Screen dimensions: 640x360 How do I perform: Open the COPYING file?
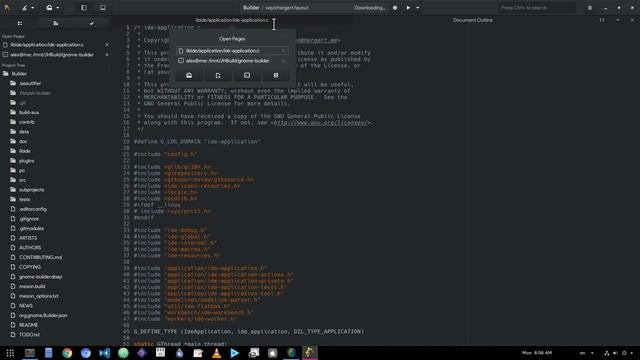pos(30,267)
